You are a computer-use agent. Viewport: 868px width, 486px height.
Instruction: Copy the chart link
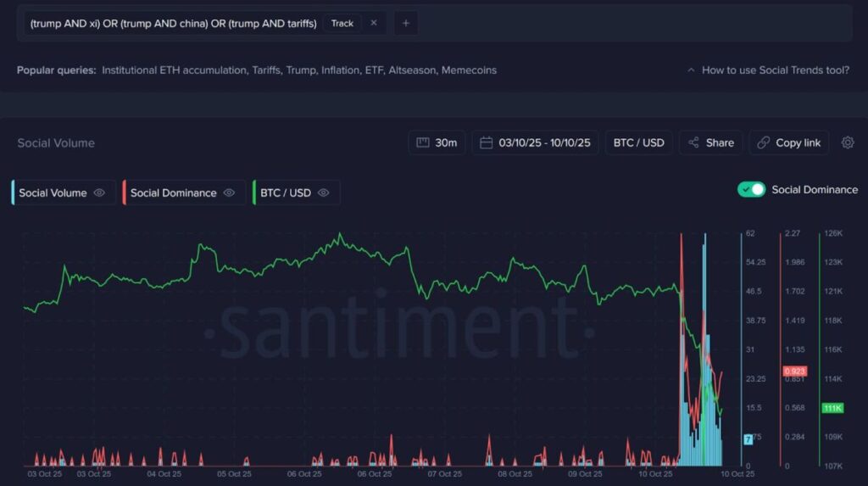click(789, 142)
